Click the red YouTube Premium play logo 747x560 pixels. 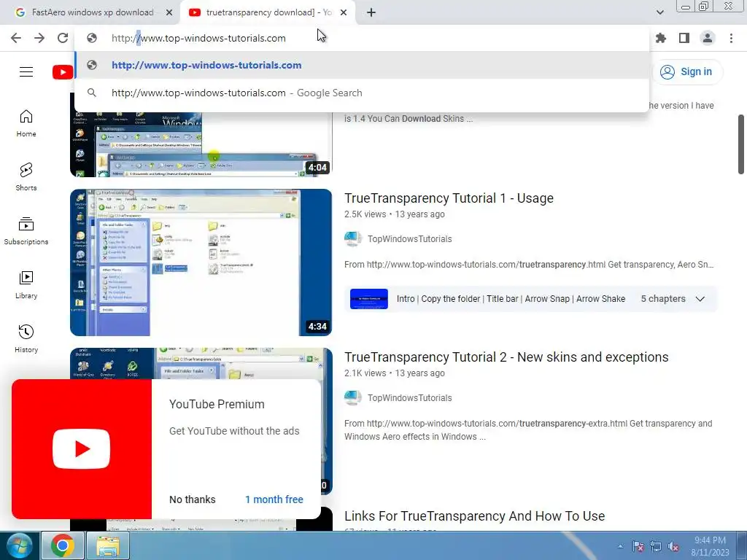click(82, 449)
